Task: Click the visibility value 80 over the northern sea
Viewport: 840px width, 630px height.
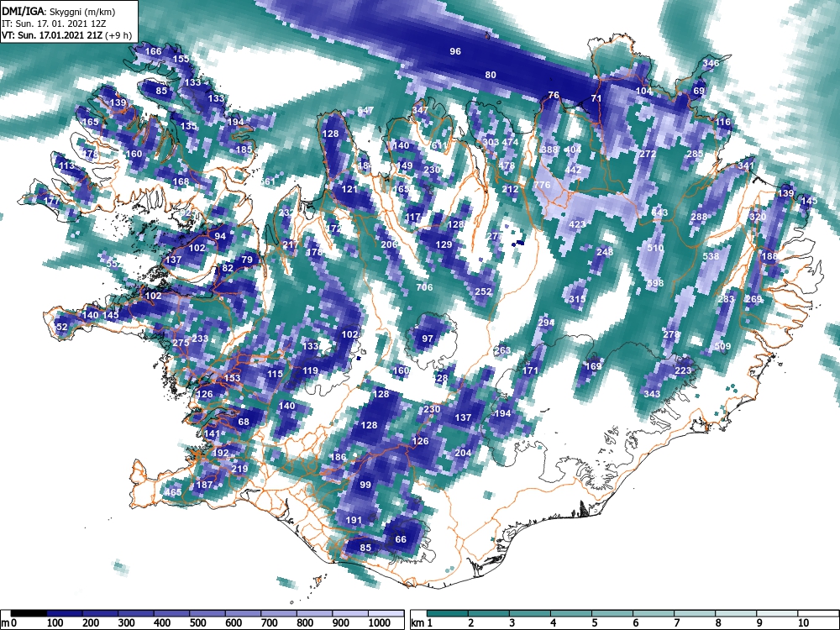Action: coord(491,75)
